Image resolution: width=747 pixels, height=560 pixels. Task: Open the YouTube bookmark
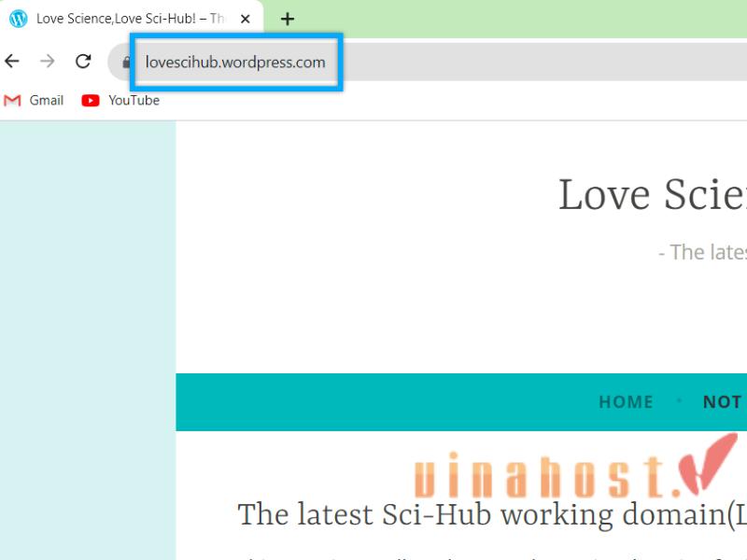pyautogui.click(x=120, y=101)
